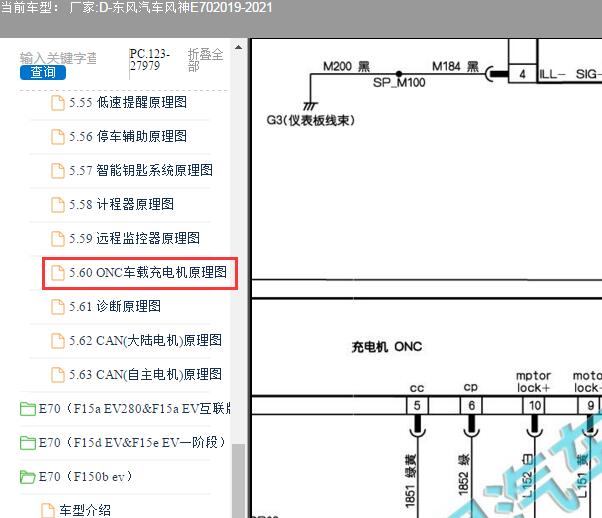
Task: Collapse open folder E70（F150b ev）
Action: coord(85,477)
